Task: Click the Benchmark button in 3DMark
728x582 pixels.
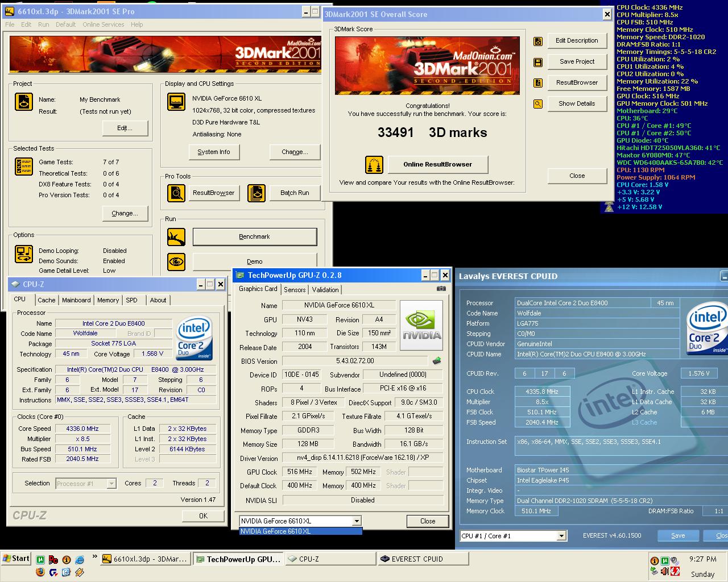Action: pyautogui.click(x=255, y=237)
